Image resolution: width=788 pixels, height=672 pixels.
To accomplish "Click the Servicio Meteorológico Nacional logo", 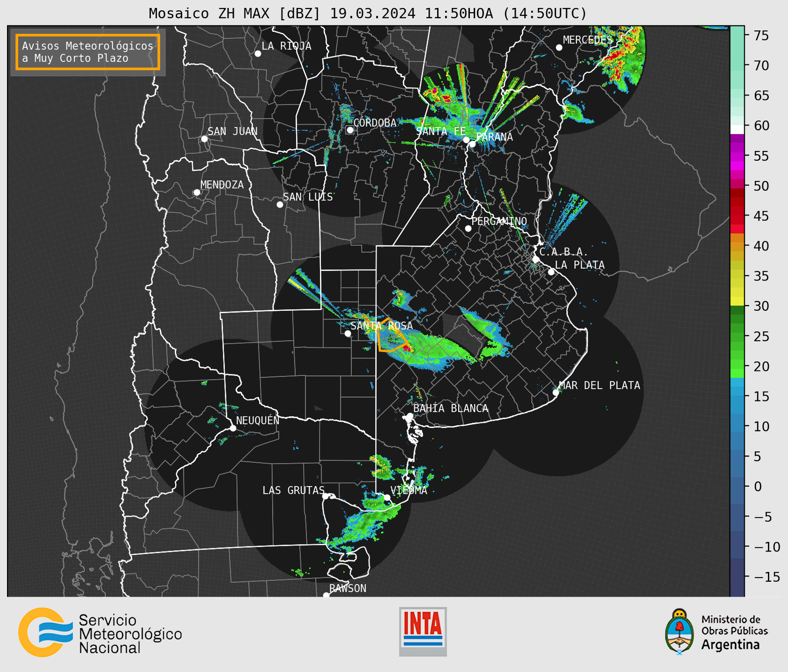I will tap(100, 632).
